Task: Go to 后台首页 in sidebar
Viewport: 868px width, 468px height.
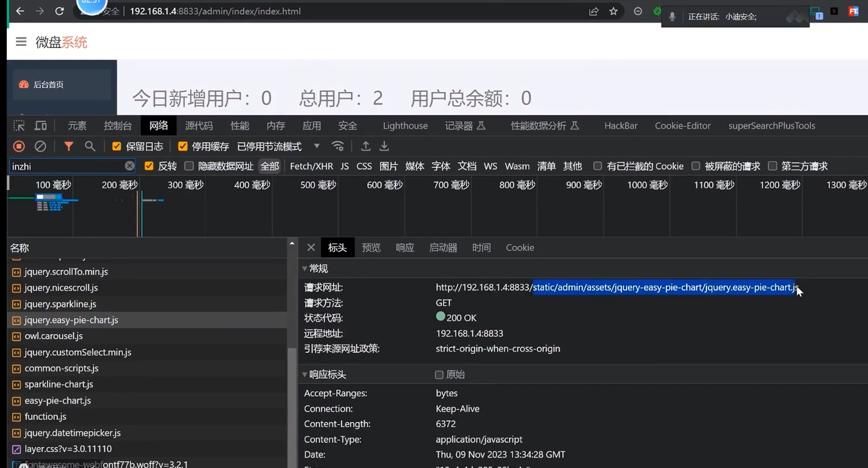Action: point(62,84)
